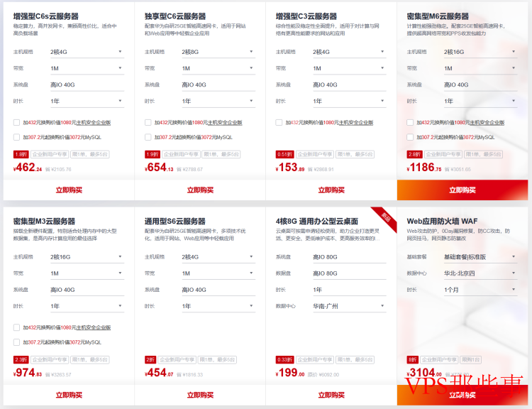
Task: Change 时长 for 增强型C3 server
Action: pyautogui.click(x=350, y=102)
